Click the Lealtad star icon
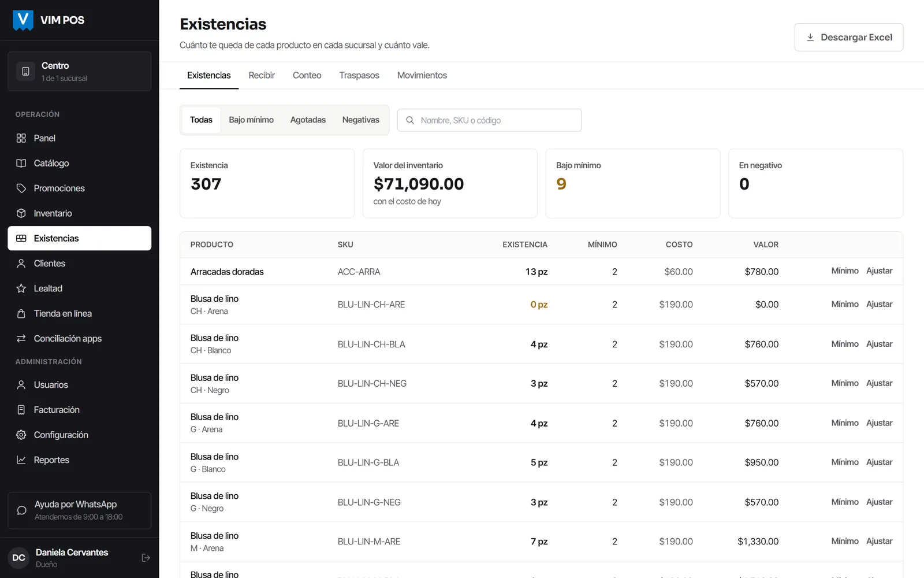This screenshot has width=924, height=578. (21, 288)
